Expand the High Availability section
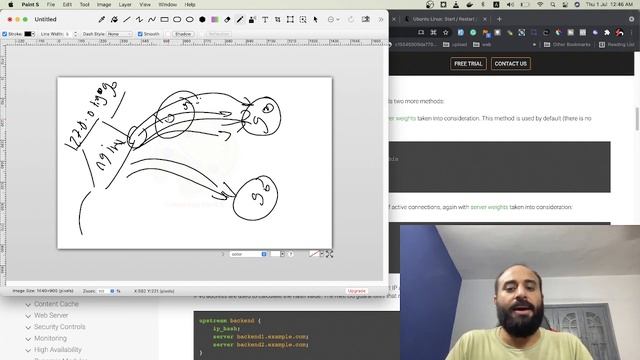Screen dimensions: 640x360 click(x=53, y=350)
